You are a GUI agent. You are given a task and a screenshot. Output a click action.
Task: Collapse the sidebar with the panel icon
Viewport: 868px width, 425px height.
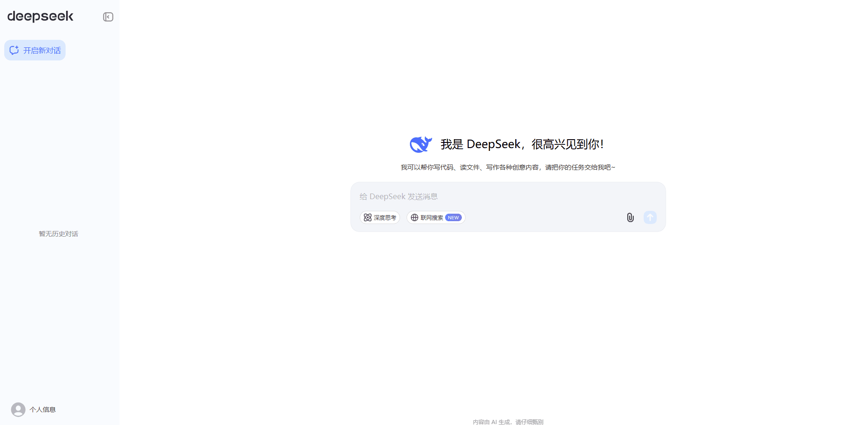point(108,17)
